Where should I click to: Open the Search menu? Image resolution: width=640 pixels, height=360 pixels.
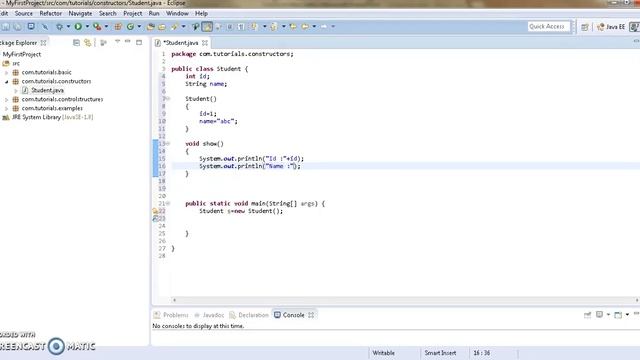pos(108,13)
